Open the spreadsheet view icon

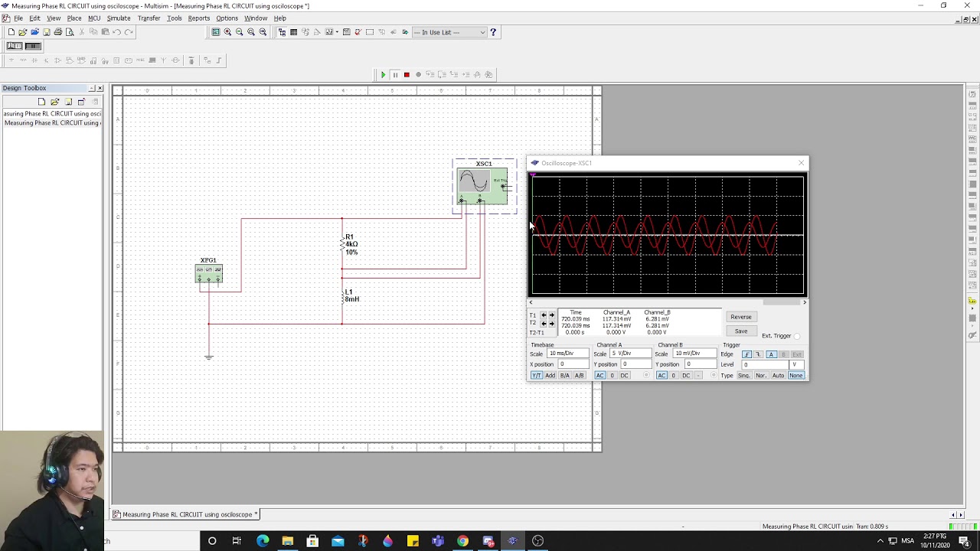(293, 32)
